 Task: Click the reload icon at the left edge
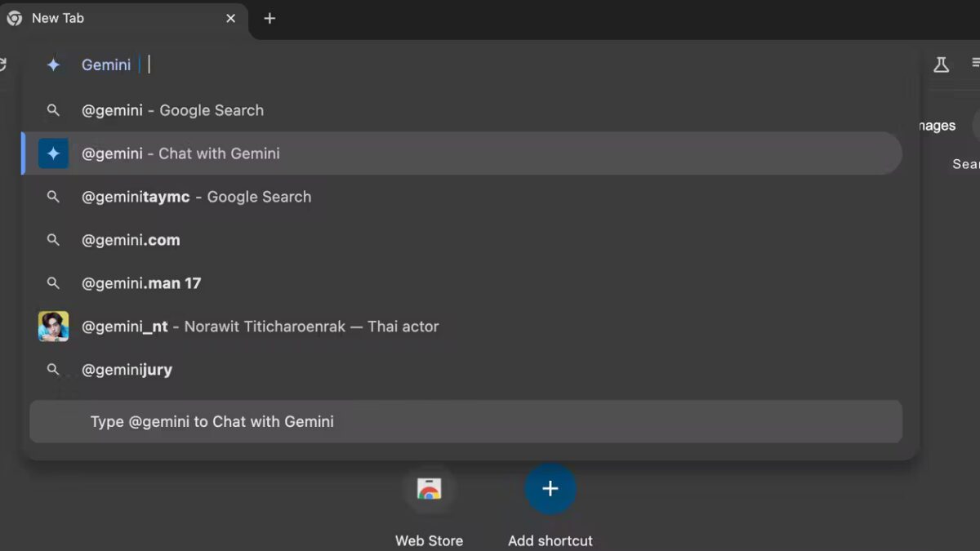click(x=3, y=64)
